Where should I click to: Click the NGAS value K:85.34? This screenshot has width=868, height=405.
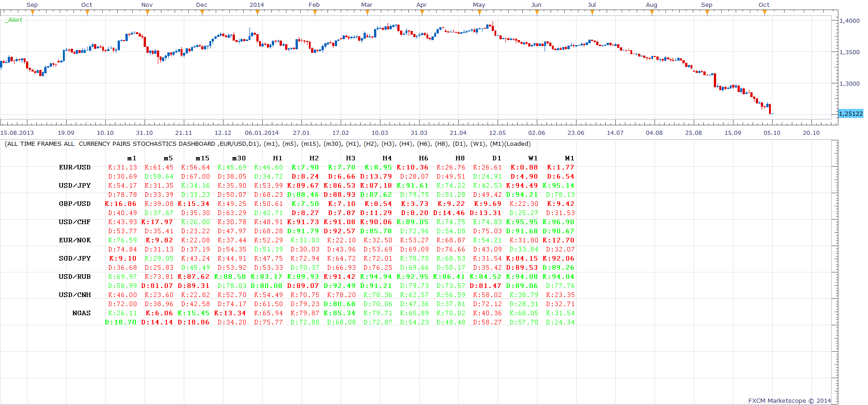(x=340, y=313)
